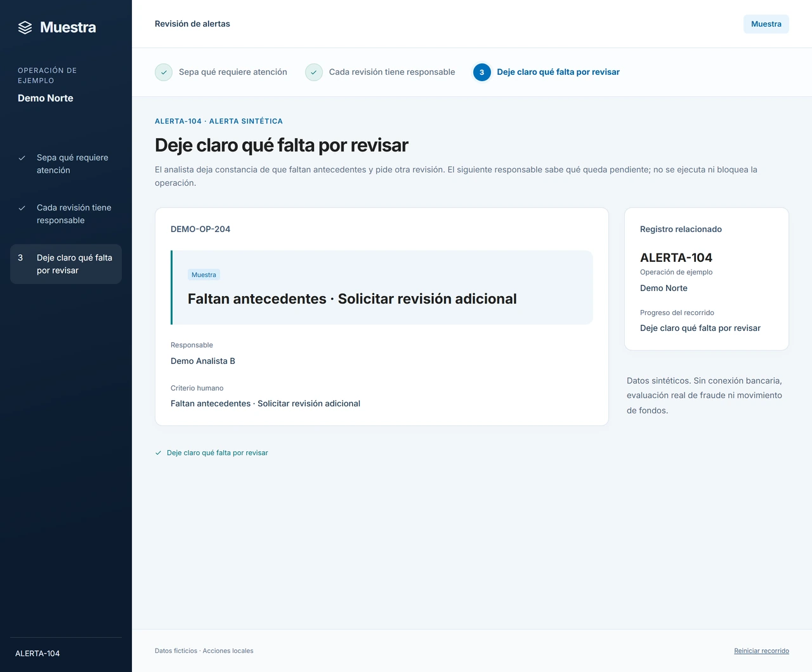Click 'ALERTA-104' at the sidebar bottom
The image size is (812, 672).
coord(37,654)
